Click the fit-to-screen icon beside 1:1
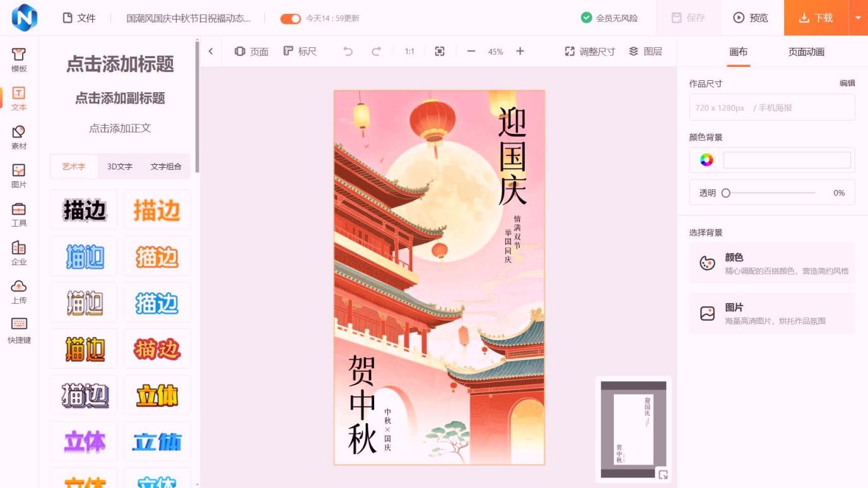Screen dimensions: 868x488 (440, 52)
